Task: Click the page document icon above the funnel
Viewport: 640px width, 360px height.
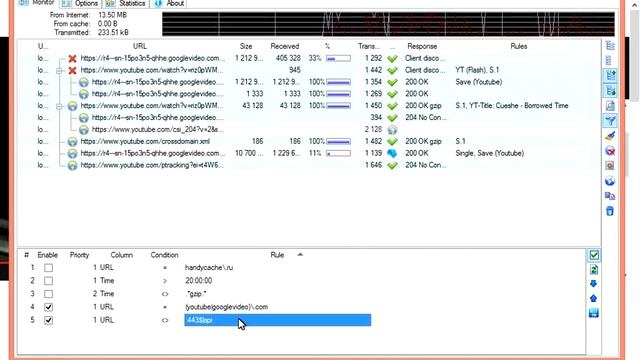Action: pyautogui.click(x=610, y=106)
